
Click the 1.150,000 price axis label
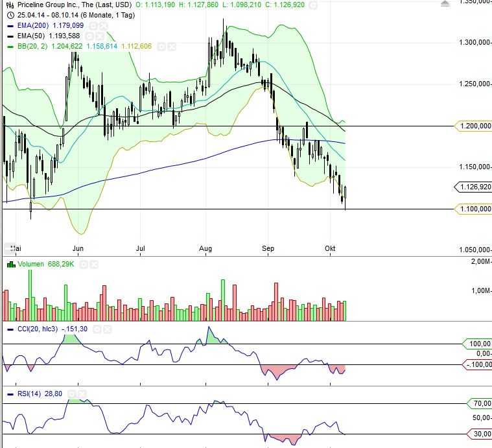coord(474,167)
